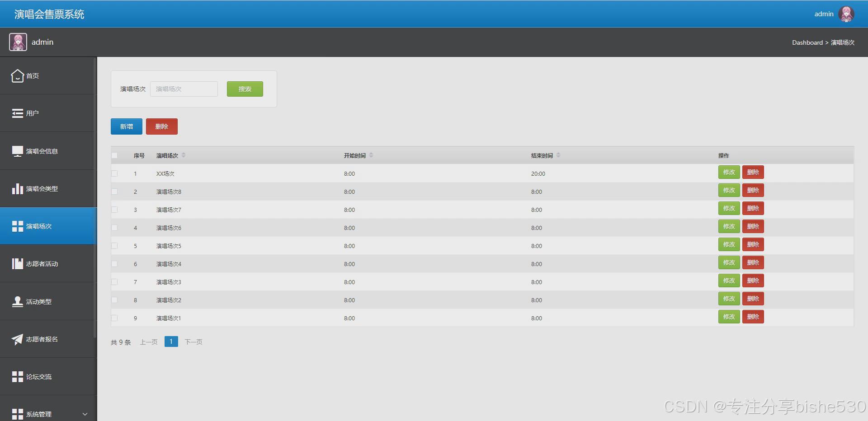Screen dimensions: 868x421
Task: Click the list icon beside 用户
Action: pos(18,113)
